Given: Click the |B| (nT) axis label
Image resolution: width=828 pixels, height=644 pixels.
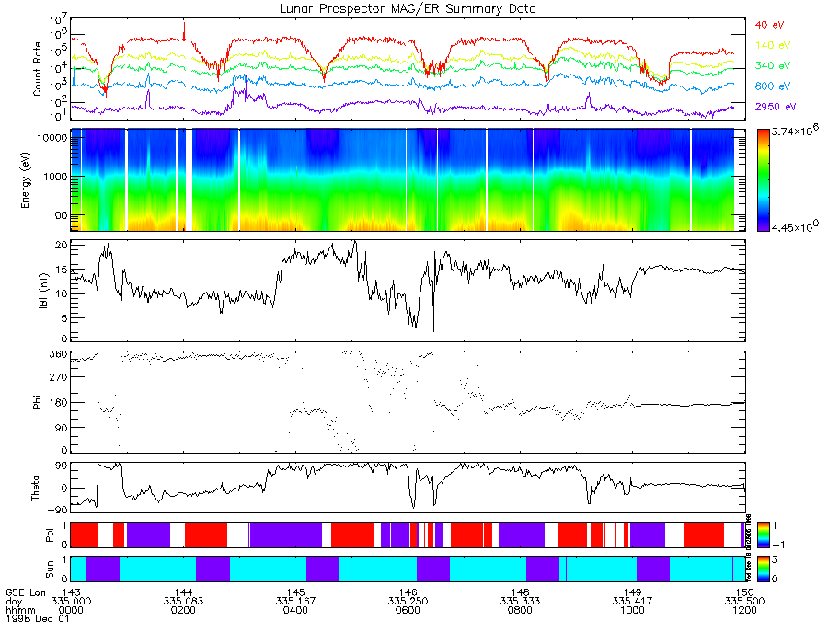Looking at the screenshot, I should [43, 291].
